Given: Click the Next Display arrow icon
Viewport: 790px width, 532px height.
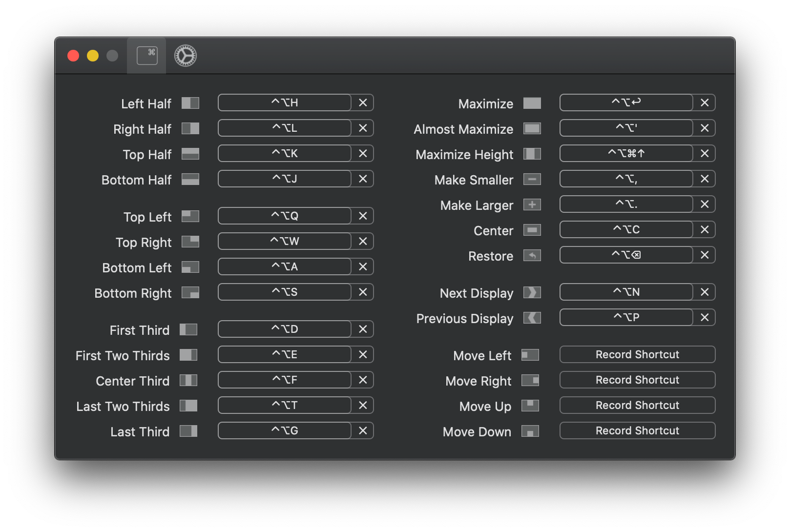Looking at the screenshot, I should tap(533, 292).
